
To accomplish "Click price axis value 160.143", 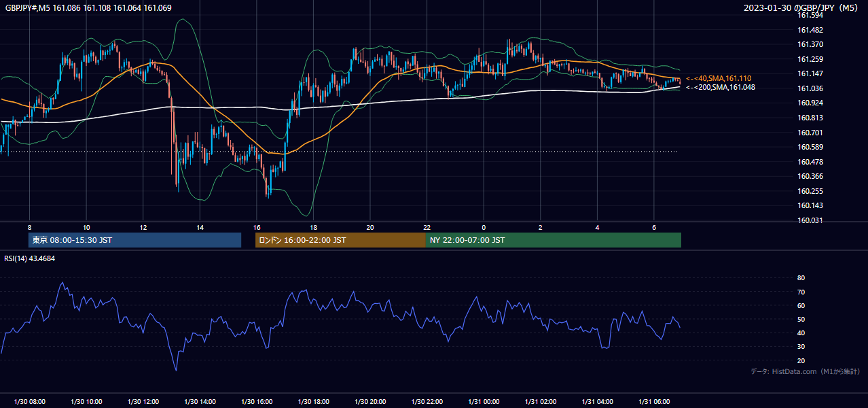I will (810, 206).
